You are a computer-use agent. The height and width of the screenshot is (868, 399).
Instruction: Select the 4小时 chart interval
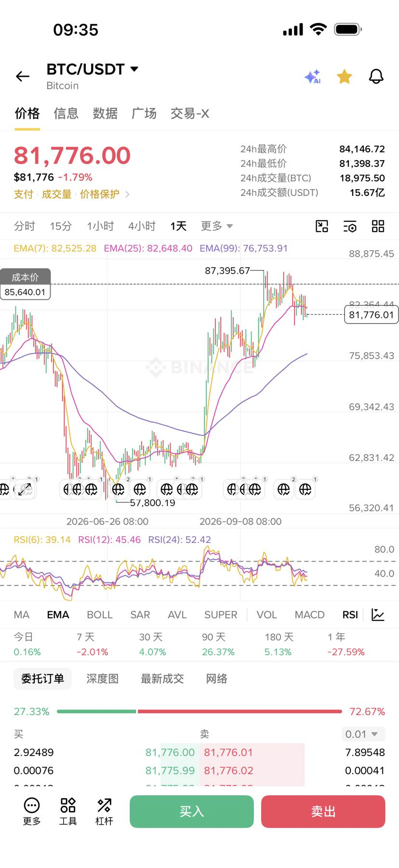142,226
